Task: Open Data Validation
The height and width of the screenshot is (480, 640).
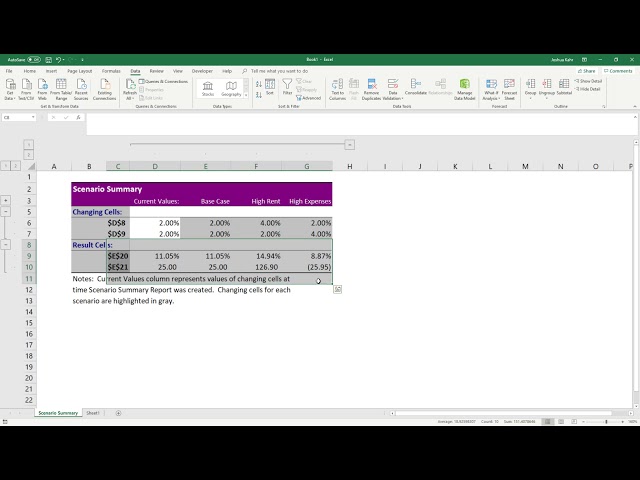Action: click(x=393, y=89)
